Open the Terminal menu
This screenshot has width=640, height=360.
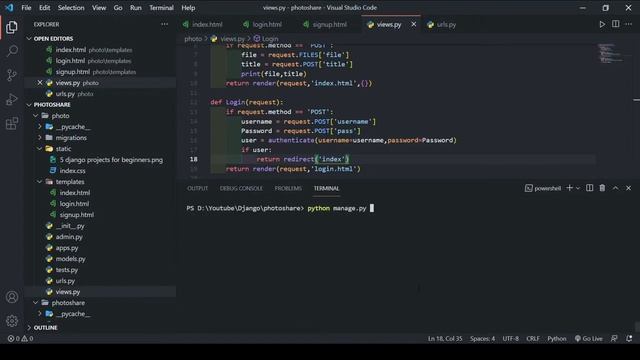tap(161, 8)
